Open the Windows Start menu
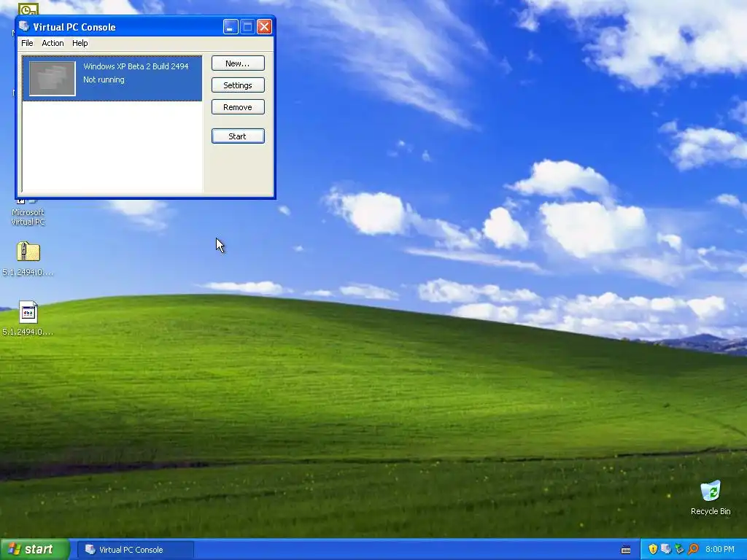This screenshot has width=747, height=560. tap(35, 549)
